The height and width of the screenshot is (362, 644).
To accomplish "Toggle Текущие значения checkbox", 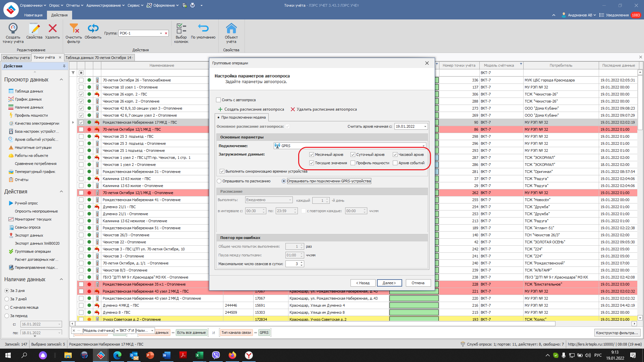I will pyautogui.click(x=312, y=163).
